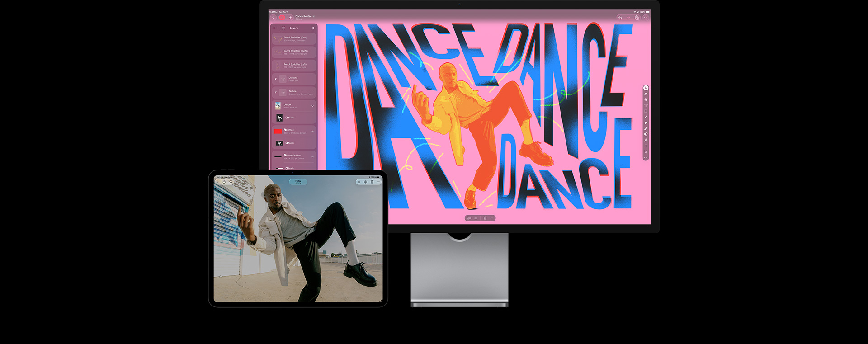
Task: Select the arrow pointer tool
Action: [x=646, y=88]
